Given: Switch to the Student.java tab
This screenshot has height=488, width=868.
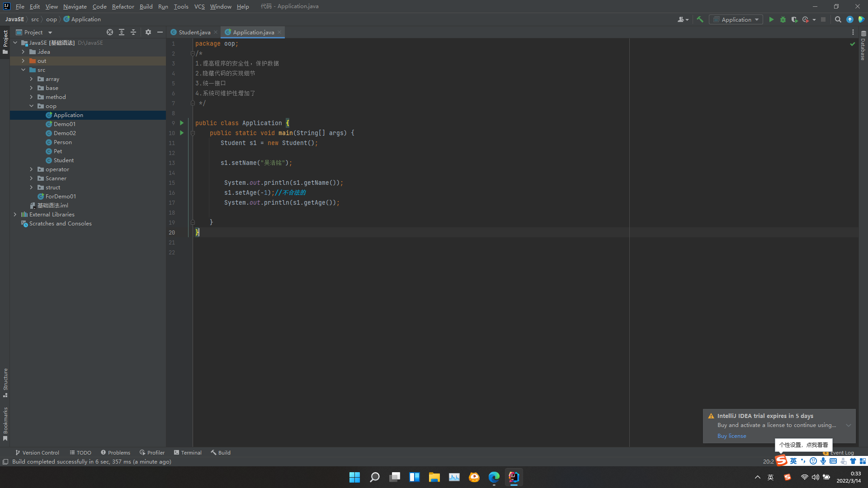Looking at the screenshot, I should (x=194, y=32).
